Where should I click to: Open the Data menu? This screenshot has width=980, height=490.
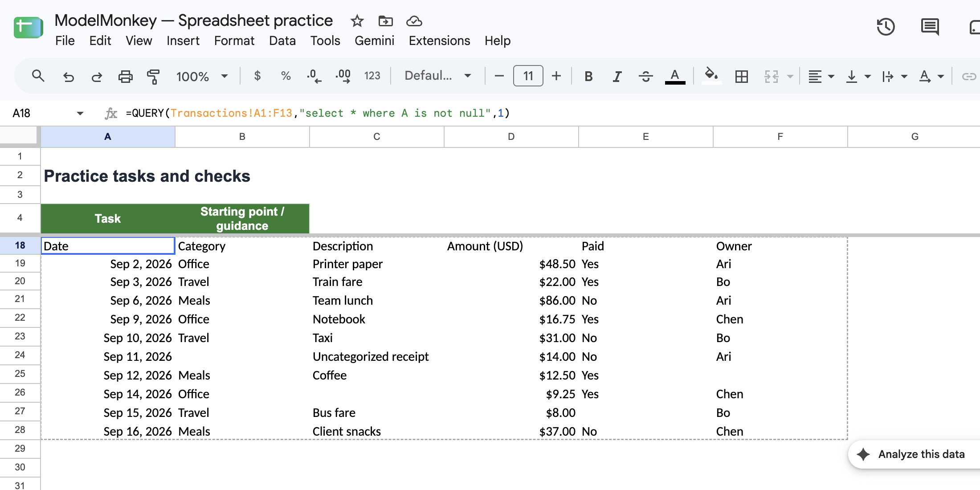282,41
